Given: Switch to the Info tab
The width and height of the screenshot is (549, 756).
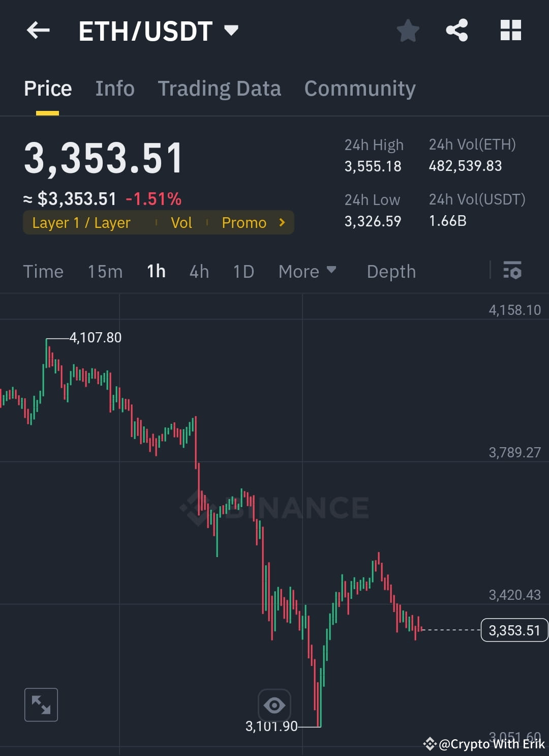Looking at the screenshot, I should 114,88.
